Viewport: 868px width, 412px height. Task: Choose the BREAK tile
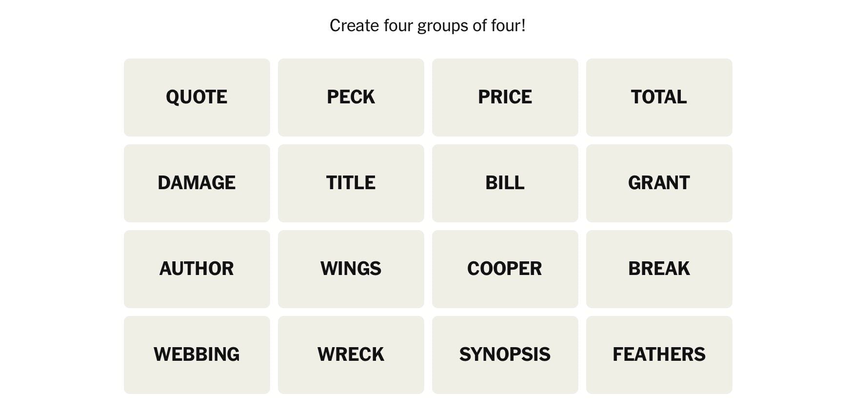[x=659, y=269]
